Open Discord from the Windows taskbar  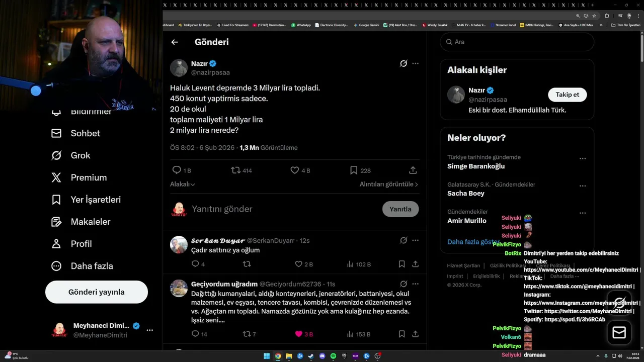pos(322,356)
